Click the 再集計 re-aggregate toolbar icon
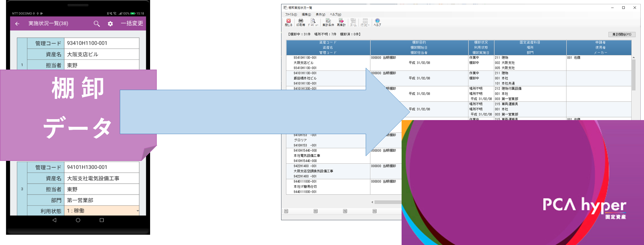644x245 pixels. click(341, 22)
